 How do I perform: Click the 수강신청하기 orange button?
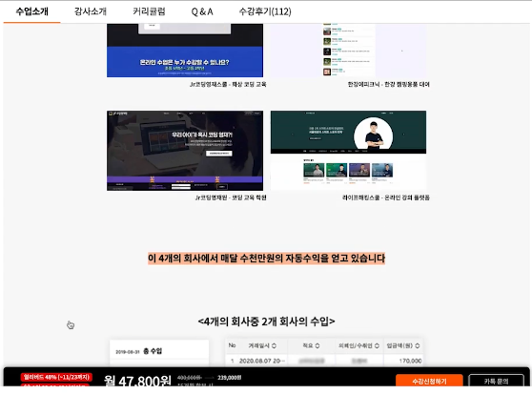coord(429,381)
